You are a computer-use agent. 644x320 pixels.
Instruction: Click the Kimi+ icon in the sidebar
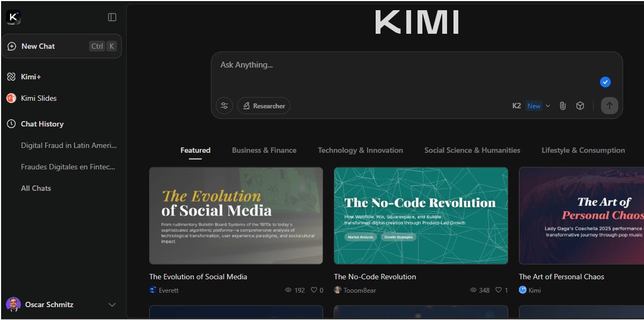pos(11,77)
